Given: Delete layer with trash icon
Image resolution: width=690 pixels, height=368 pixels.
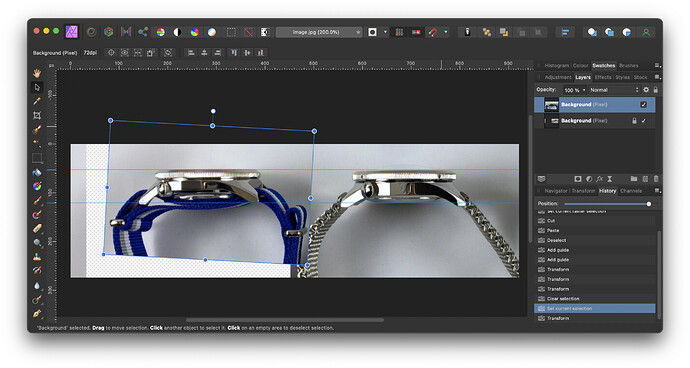Looking at the screenshot, I should pyautogui.click(x=656, y=179).
